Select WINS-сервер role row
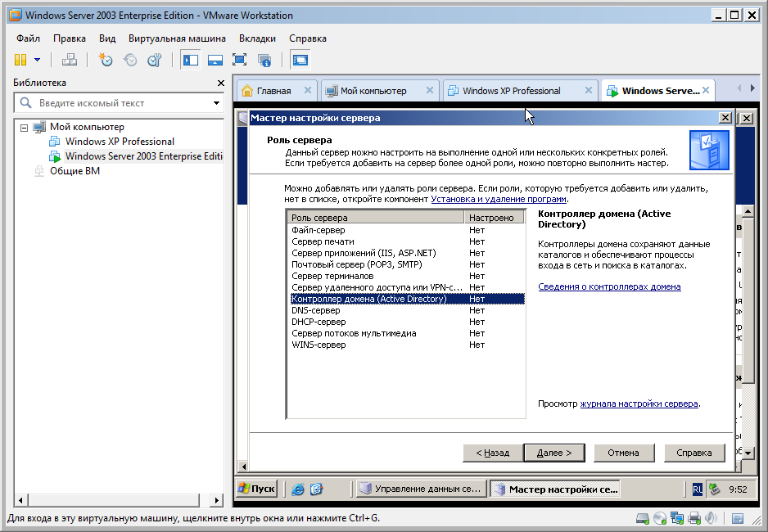The width and height of the screenshot is (768, 532). pos(407,345)
